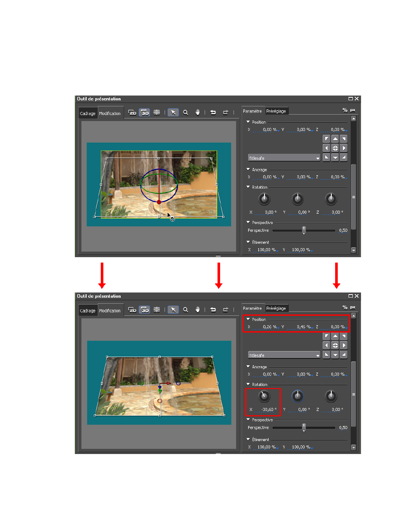This screenshot has width=411, height=532.
Task: Align to bottom-right corner in upper window
Action: click(x=344, y=158)
